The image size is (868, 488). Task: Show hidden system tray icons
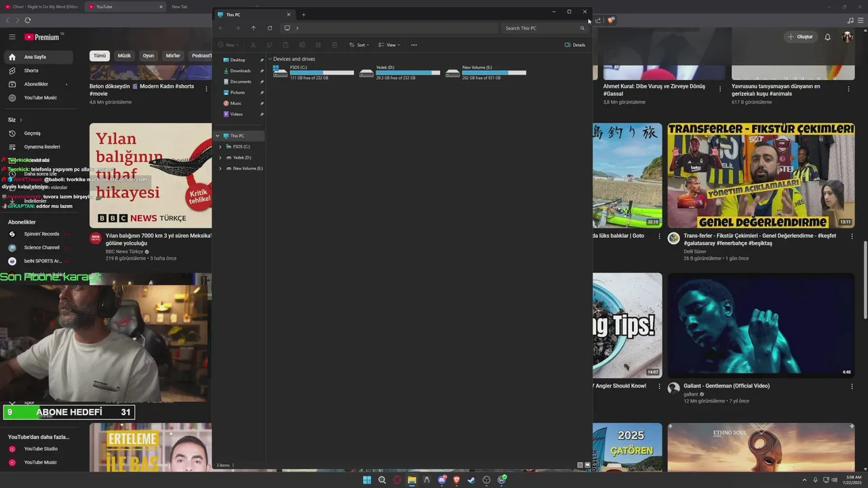(805, 480)
